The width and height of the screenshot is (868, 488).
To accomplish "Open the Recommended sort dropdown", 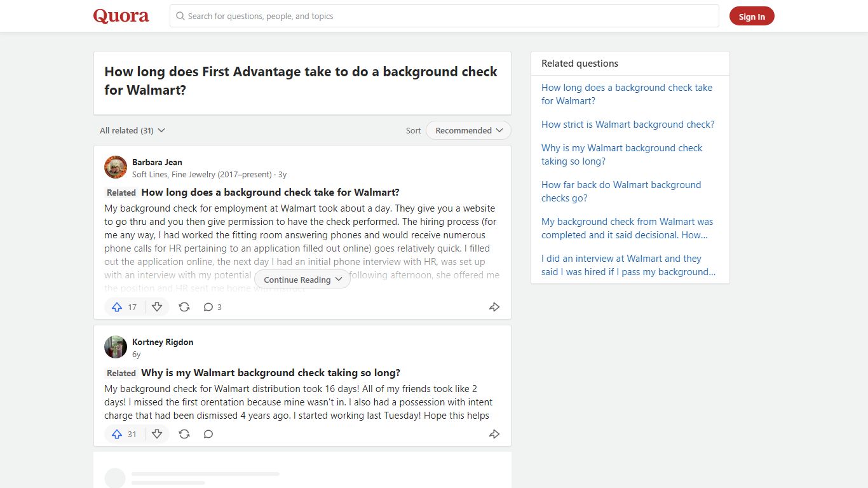I will click(x=468, y=130).
